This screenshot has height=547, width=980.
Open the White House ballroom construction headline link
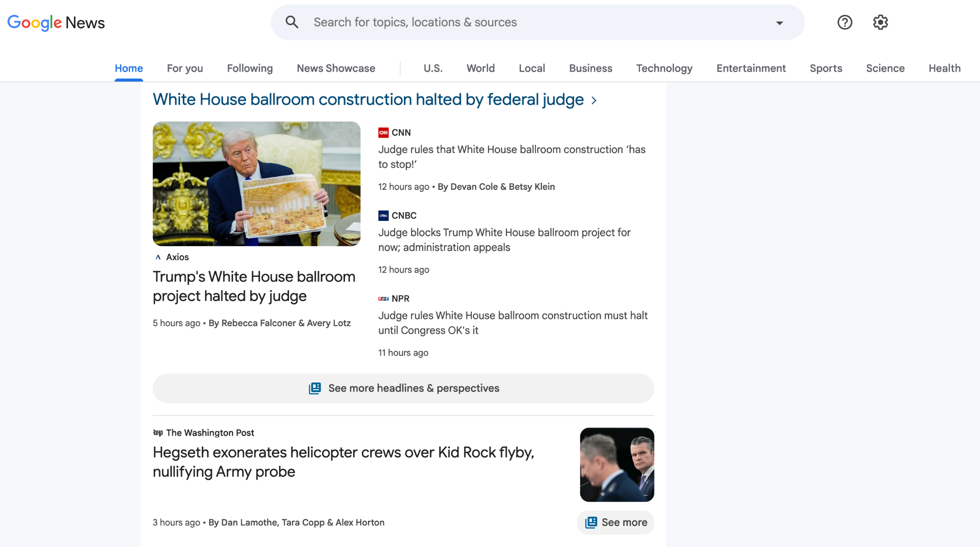click(368, 99)
